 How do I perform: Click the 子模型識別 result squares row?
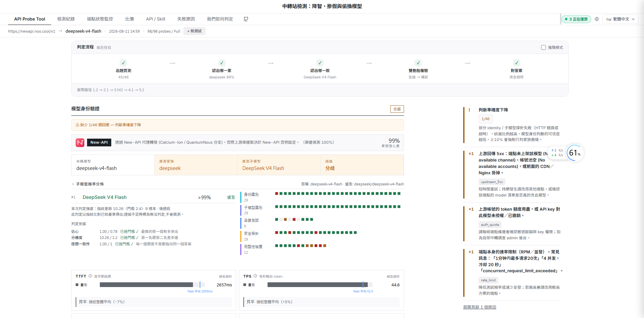tap(338, 207)
